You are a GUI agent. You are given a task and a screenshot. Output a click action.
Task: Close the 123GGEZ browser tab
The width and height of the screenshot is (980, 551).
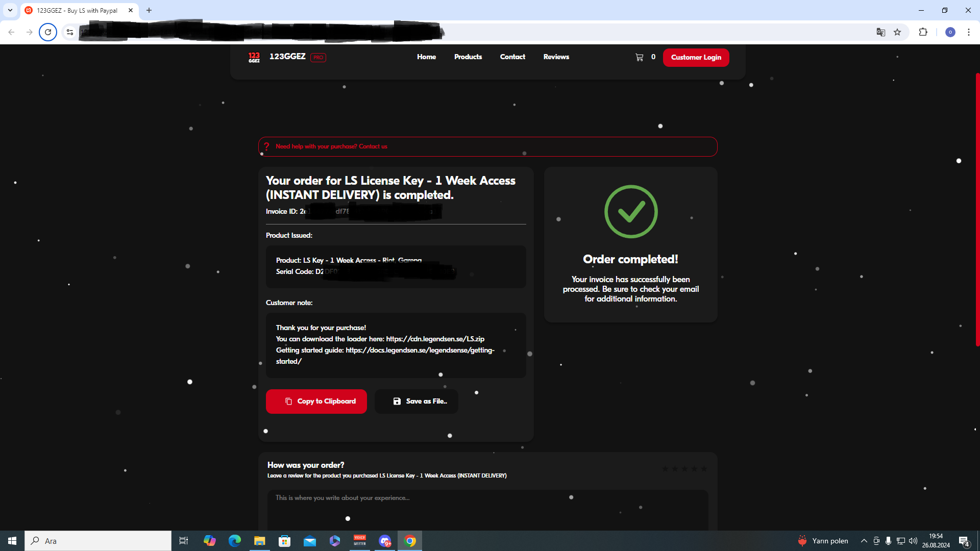(131, 10)
